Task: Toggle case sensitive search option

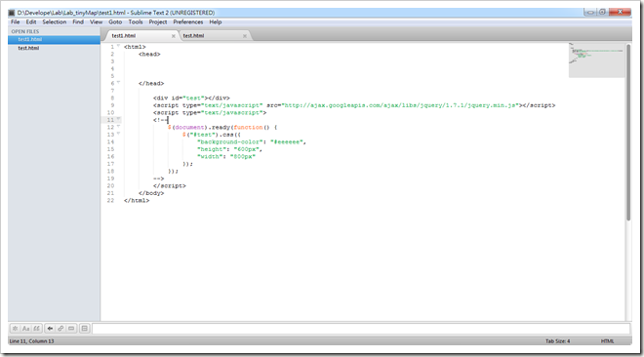Action: (x=26, y=329)
